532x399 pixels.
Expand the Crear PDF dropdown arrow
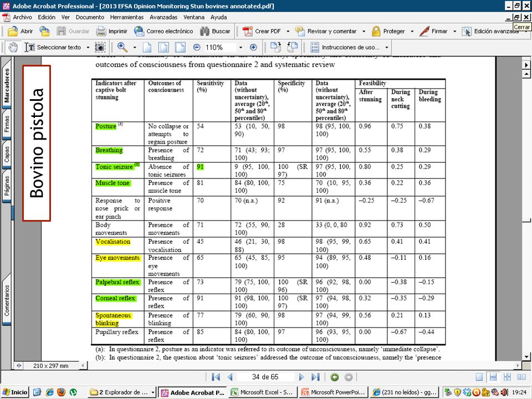click(288, 31)
